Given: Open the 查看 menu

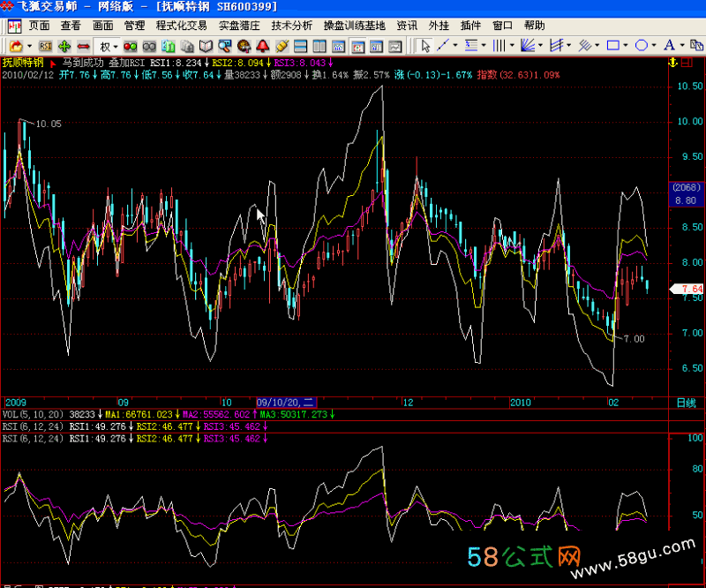Looking at the screenshot, I should 71,26.
